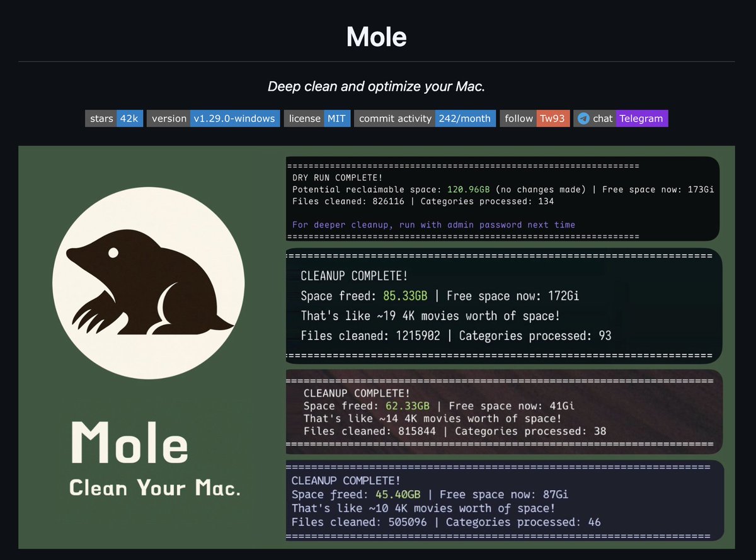This screenshot has width=756, height=560.
Task: Click the 'DRY RUN COMPLETE!' text
Action: click(338, 178)
